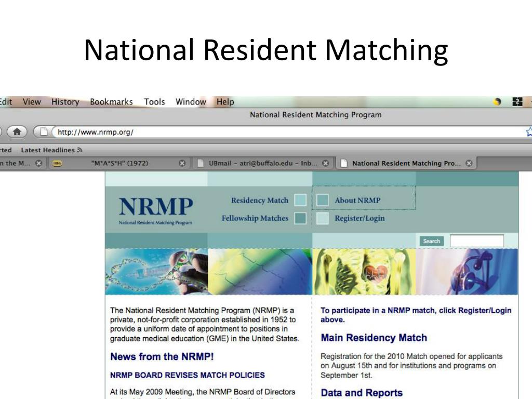
Task: Click the site search text field
Action: coord(477,241)
